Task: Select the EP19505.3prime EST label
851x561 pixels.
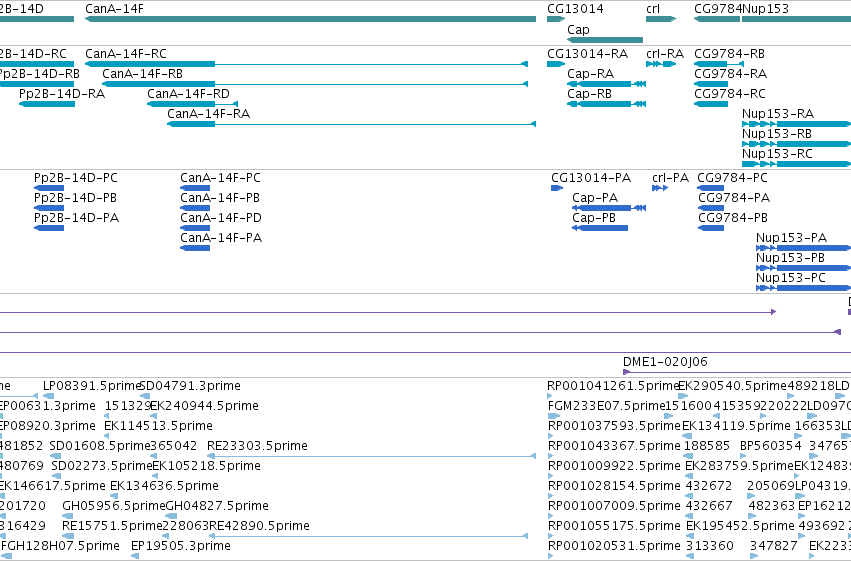Action: click(x=181, y=546)
